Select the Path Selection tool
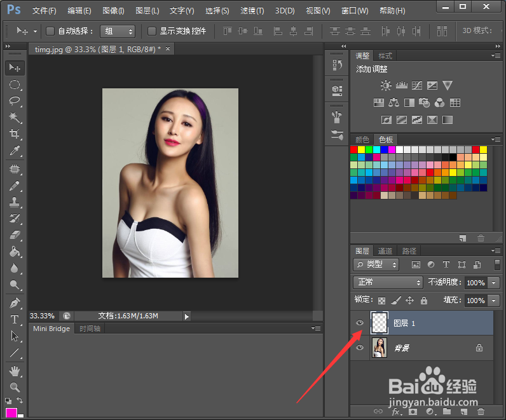 pyautogui.click(x=15, y=335)
